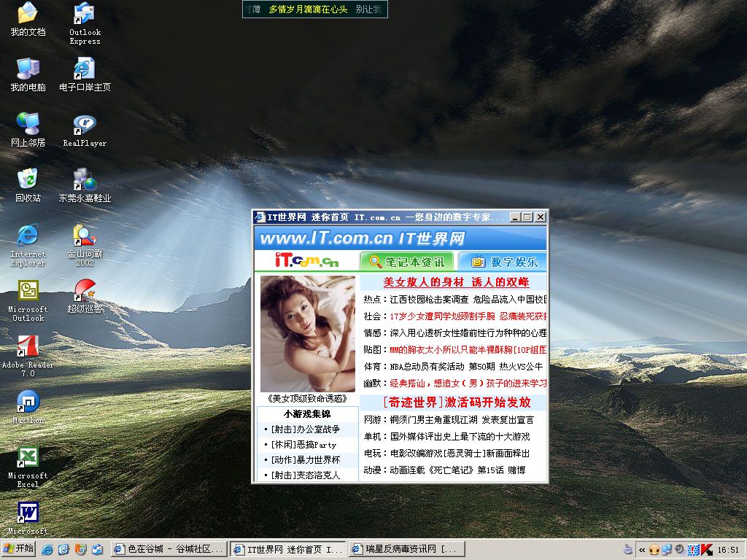Image resolution: width=747 pixels, height=560 pixels.
Task: Open the 数字娱乐 tab in the IT世界网 popup
Action: click(503, 262)
